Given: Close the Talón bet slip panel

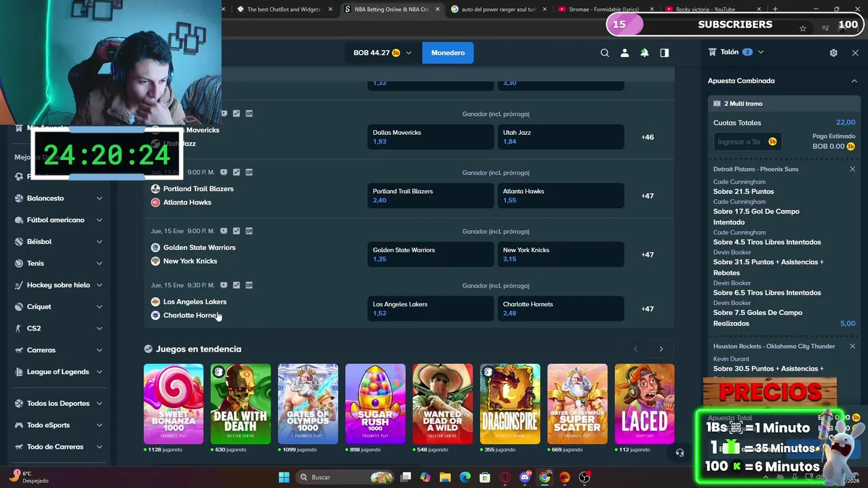Looking at the screenshot, I should 855,53.
